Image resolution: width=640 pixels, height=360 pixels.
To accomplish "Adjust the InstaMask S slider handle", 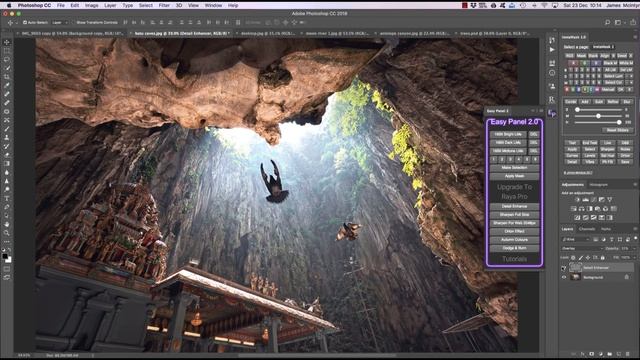I will 577,109.
